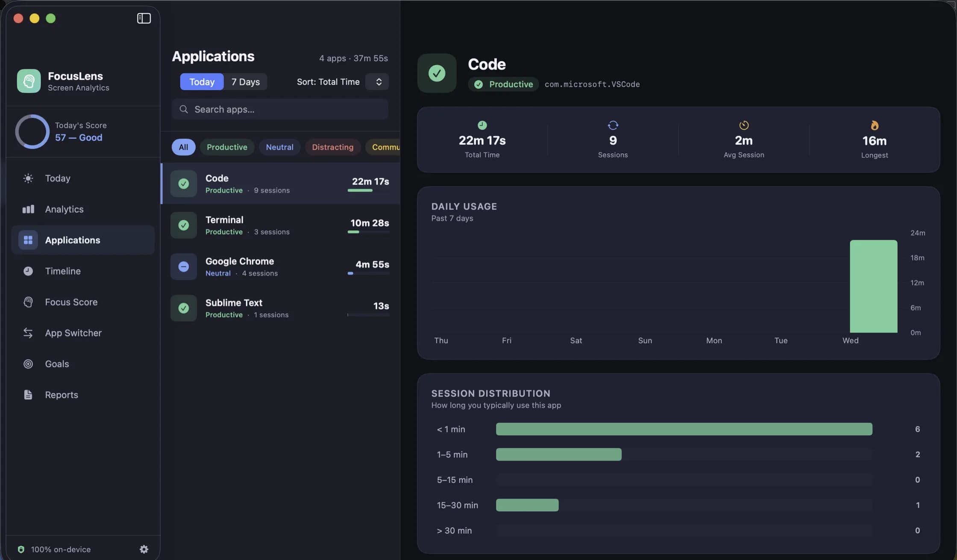Toggle the sidebar panel icon

tap(144, 18)
